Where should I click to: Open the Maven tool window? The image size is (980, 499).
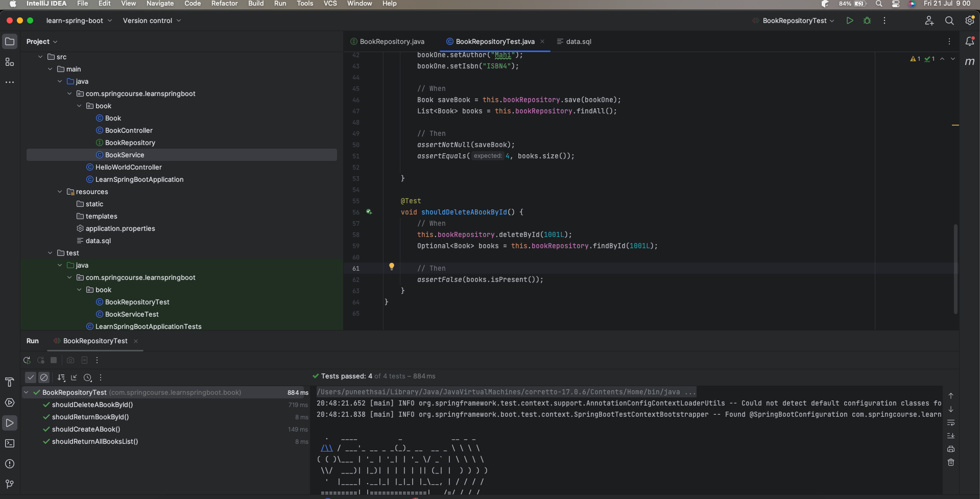[970, 62]
